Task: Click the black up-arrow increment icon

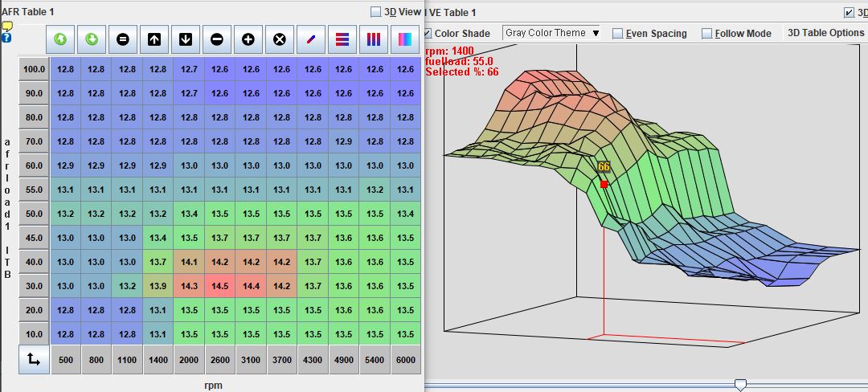Action: point(154,39)
